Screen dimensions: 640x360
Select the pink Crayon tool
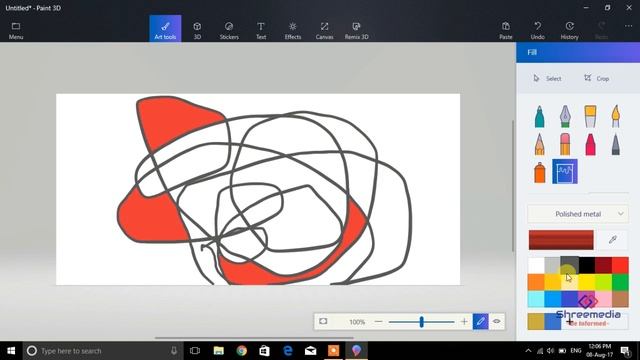pyautogui.click(x=590, y=144)
